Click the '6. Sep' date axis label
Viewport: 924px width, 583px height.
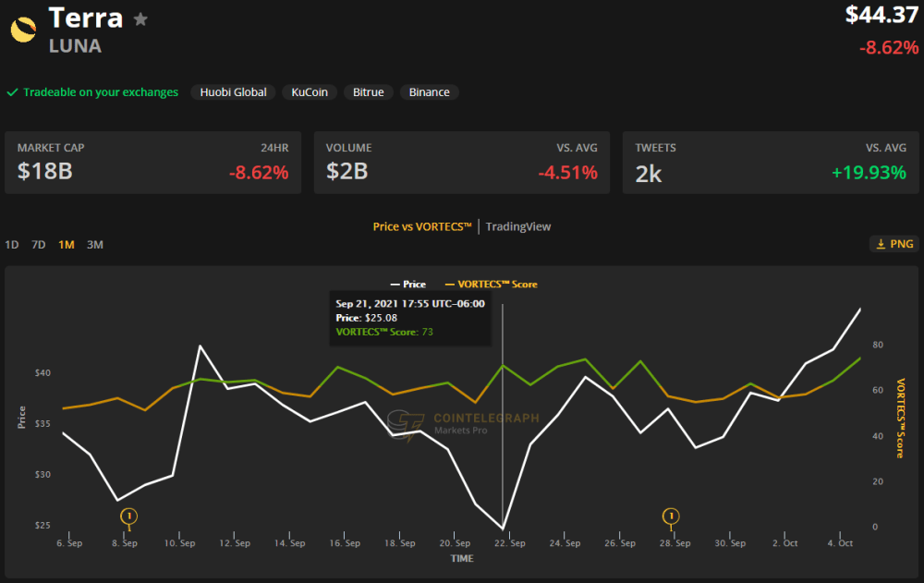point(69,543)
